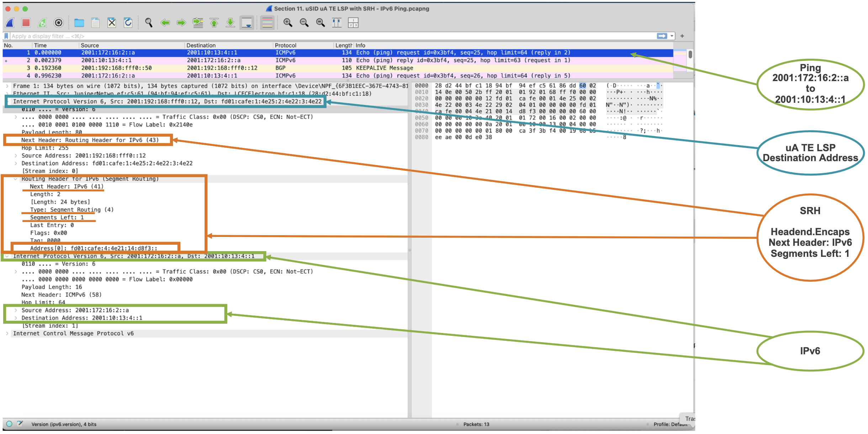The height and width of the screenshot is (434, 868).
Task: Click the packet list vertical scrollbar thumb
Action: pyautogui.click(x=690, y=54)
